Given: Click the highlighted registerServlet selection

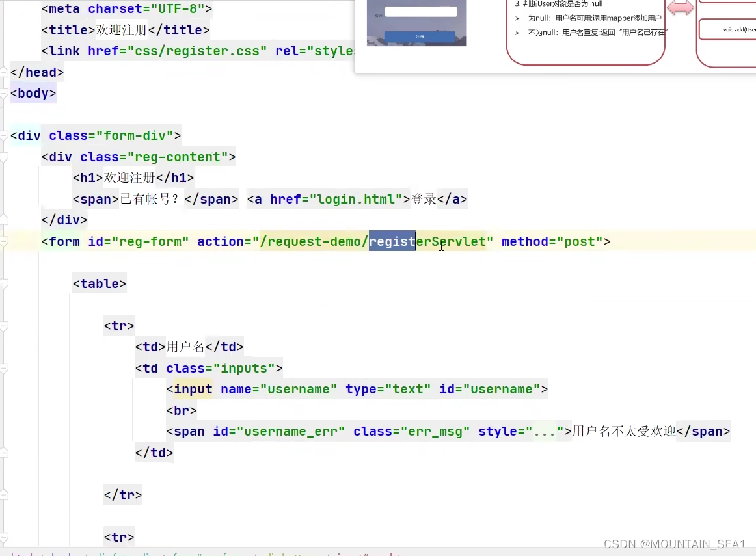Looking at the screenshot, I should point(392,241).
